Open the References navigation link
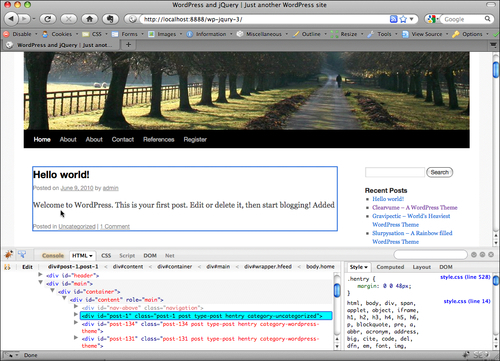This screenshot has width=500, height=361. tap(159, 139)
